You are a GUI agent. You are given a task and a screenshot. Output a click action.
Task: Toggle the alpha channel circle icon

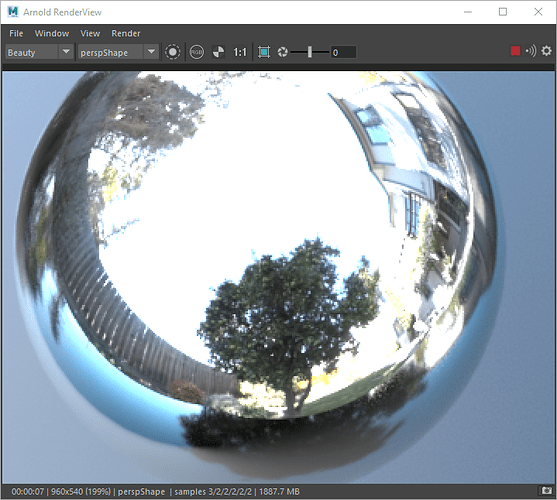173,52
